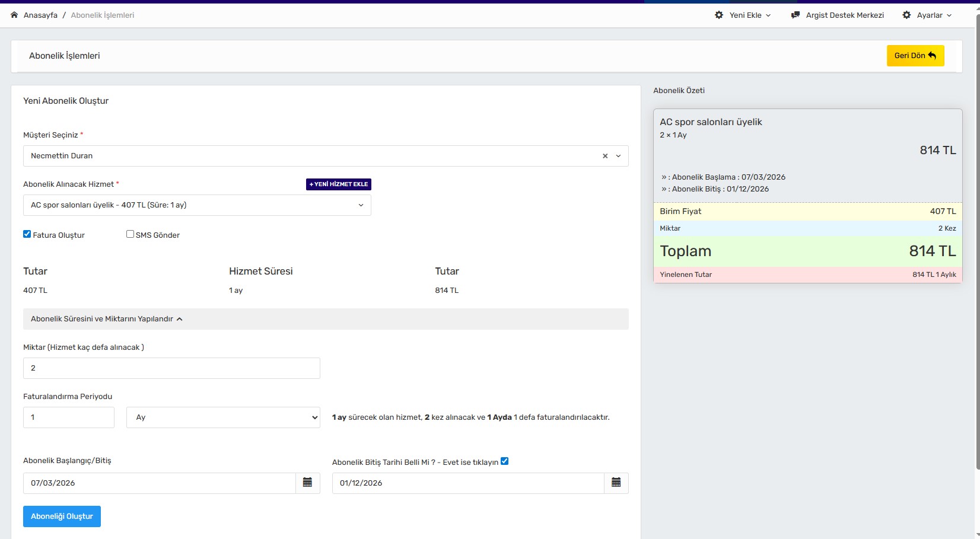
Task: Open the Abonelik Alınacak Hizmet dropdown
Action: [x=197, y=205]
